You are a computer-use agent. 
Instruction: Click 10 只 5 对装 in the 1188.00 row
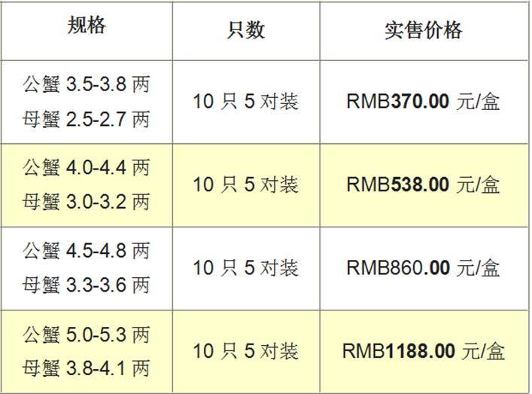246,351
